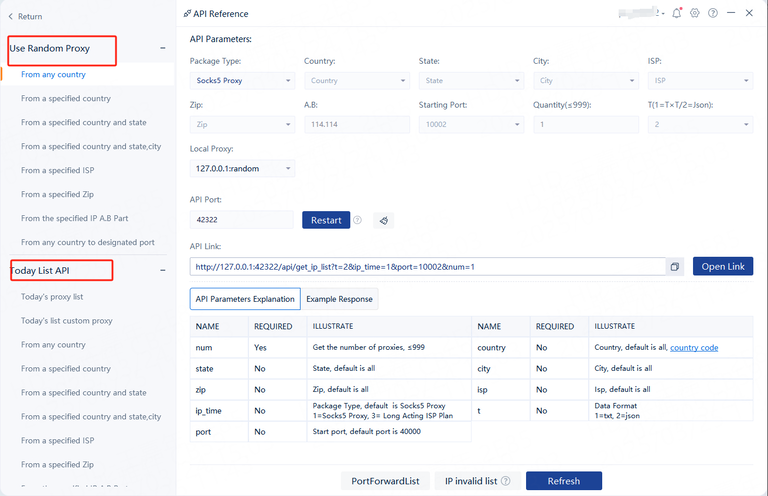Open the data format T dropdown
Screen dimensions: 768x496
click(x=700, y=125)
